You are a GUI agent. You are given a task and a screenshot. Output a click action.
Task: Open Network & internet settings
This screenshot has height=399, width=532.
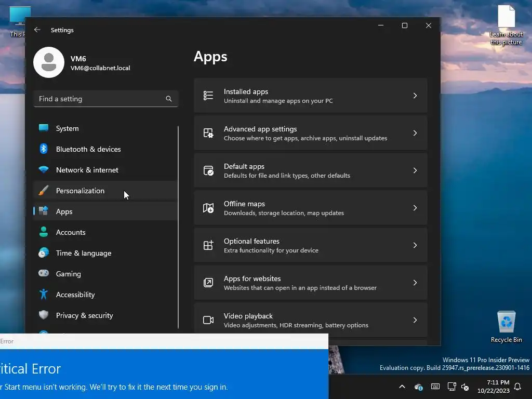[105, 170]
